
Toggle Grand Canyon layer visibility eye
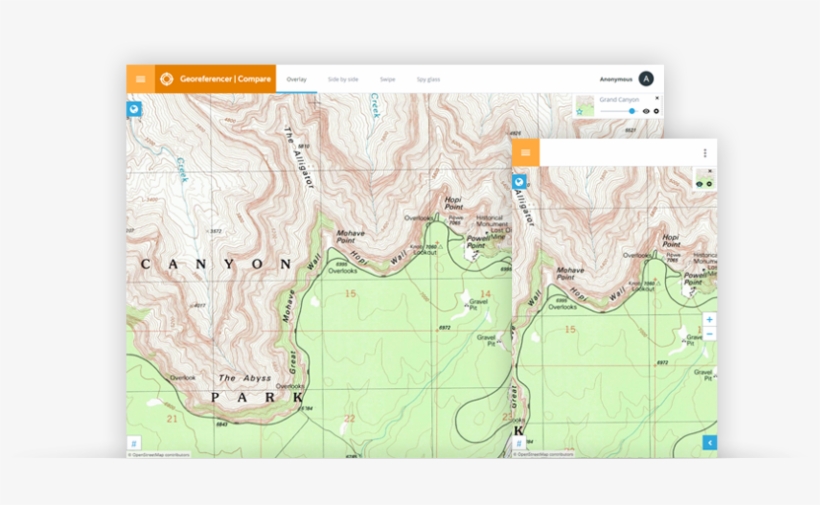coord(646,111)
